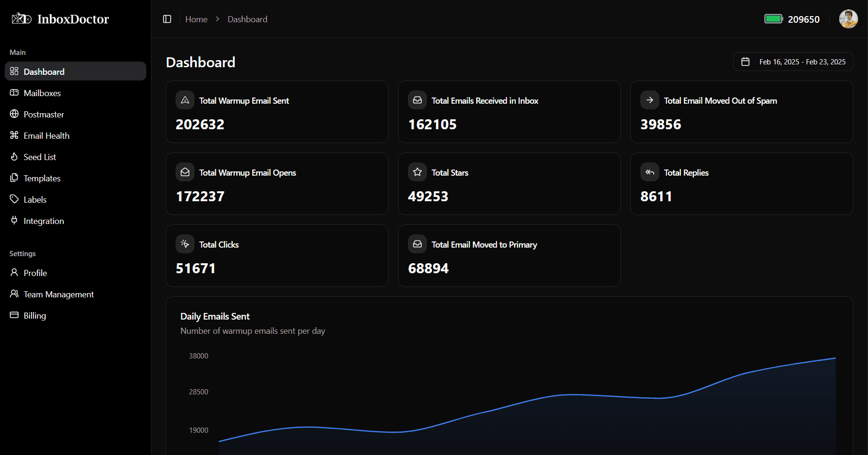
Task: Click the green battery credits icon
Action: pyautogui.click(x=774, y=19)
